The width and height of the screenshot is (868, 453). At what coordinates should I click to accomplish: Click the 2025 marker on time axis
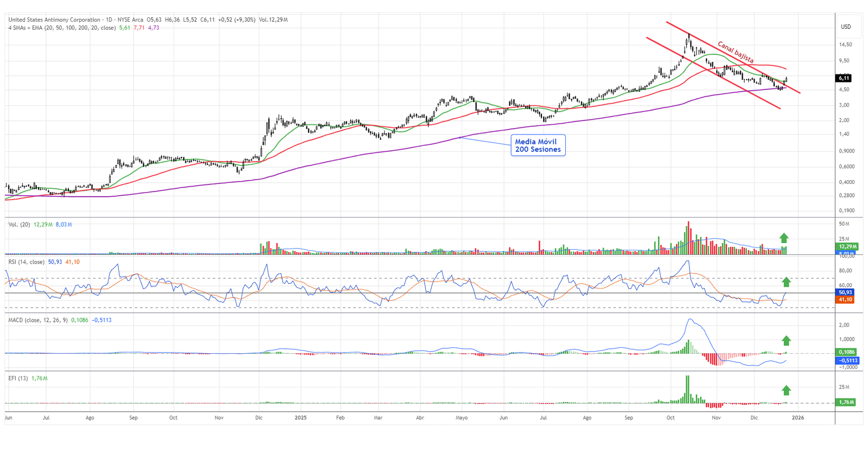point(301,418)
